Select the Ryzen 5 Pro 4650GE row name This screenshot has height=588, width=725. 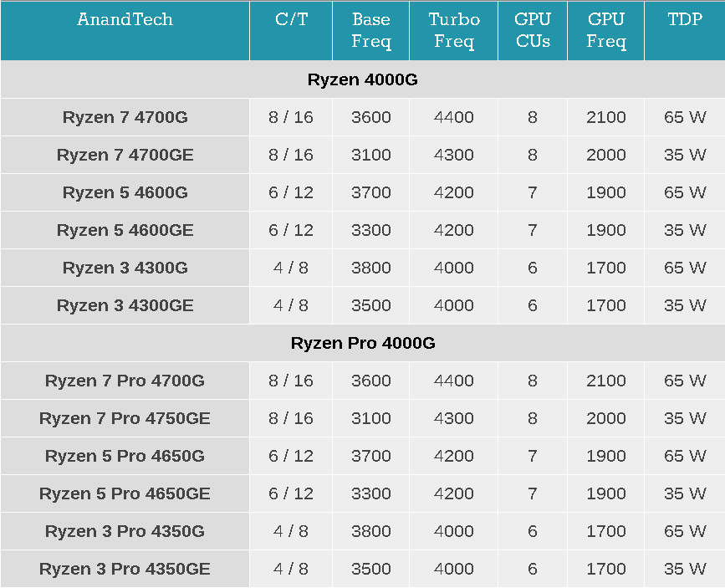click(125, 493)
